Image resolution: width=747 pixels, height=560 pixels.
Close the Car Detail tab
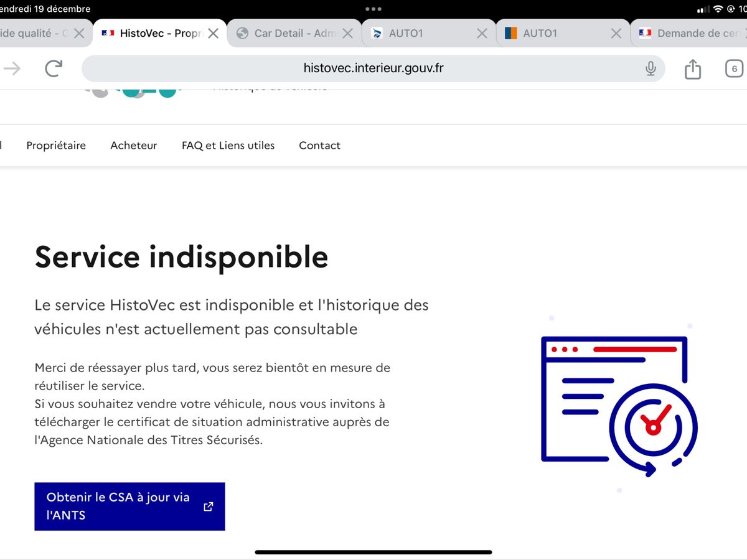tap(347, 34)
